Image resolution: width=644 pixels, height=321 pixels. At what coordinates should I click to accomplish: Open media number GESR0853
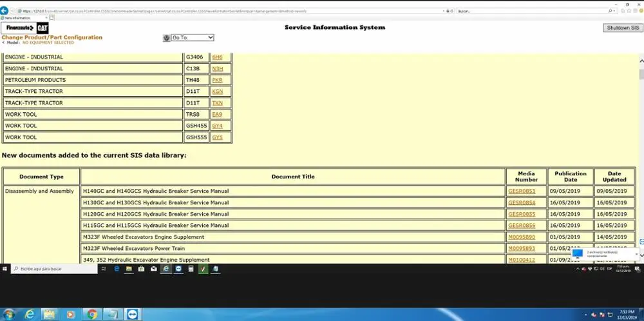[522, 191]
